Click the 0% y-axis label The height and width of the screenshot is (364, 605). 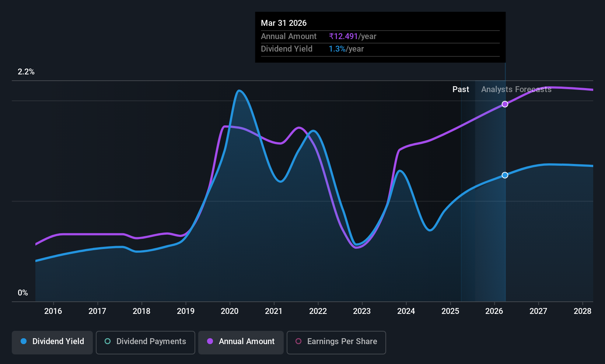23,293
